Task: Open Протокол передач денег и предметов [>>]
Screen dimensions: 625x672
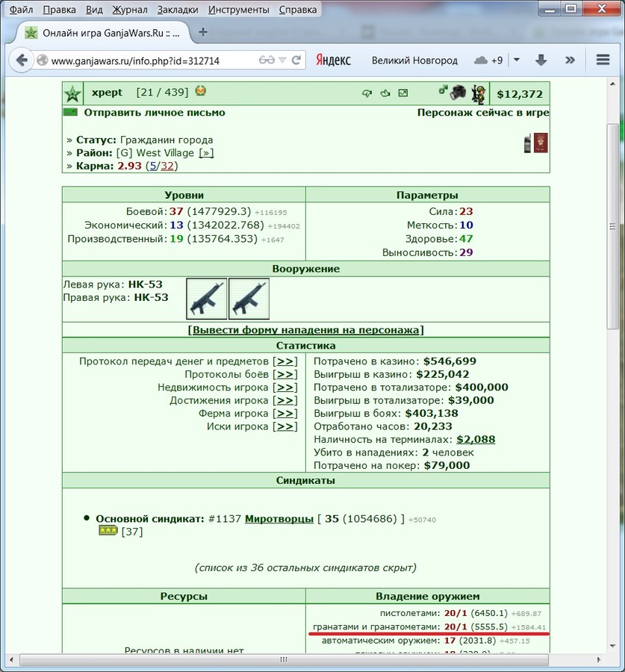Action: click(x=285, y=361)
